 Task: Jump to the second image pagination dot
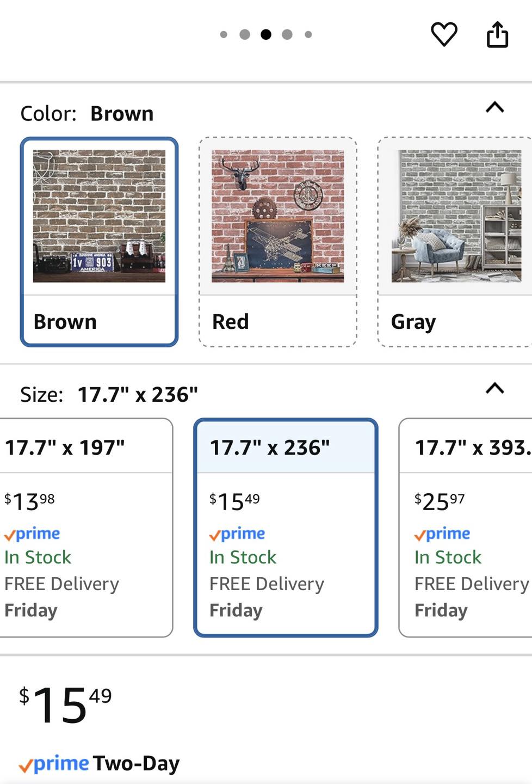(245, 34)
